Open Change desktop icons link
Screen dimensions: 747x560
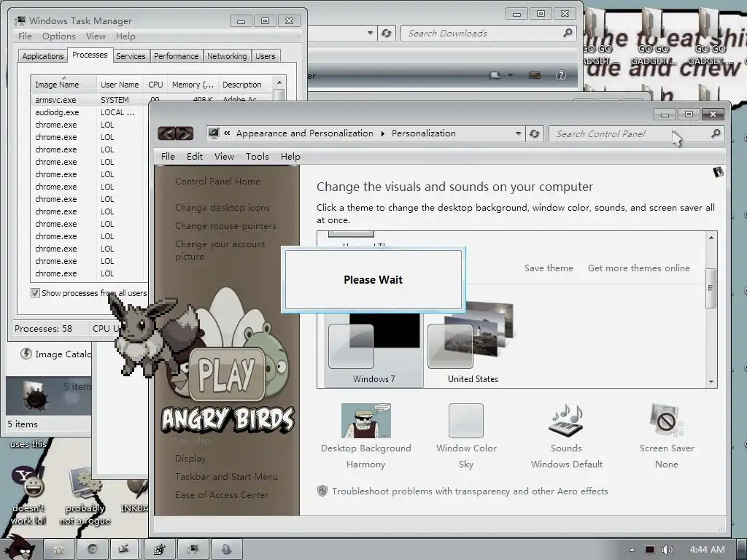pyautogui.click(x=222, y=208)
